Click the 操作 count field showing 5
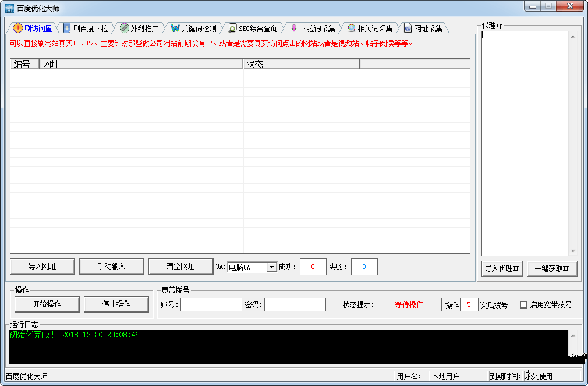The height and width of the screenshot is (386, 588). [x=469, y=304]
